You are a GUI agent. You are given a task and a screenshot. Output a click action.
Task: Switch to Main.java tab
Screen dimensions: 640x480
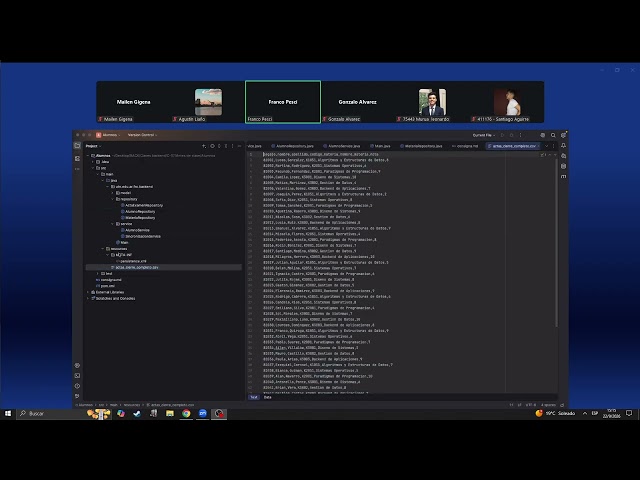pos(380,146)
